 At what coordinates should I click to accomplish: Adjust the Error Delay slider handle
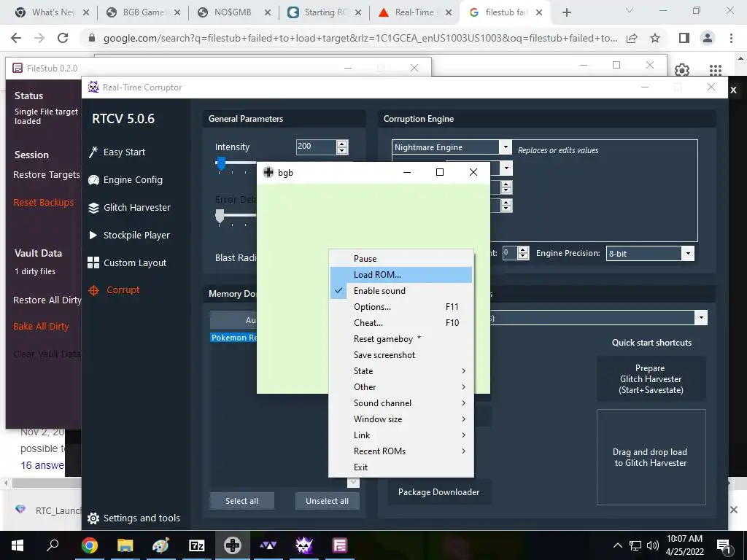pos(220,216)
